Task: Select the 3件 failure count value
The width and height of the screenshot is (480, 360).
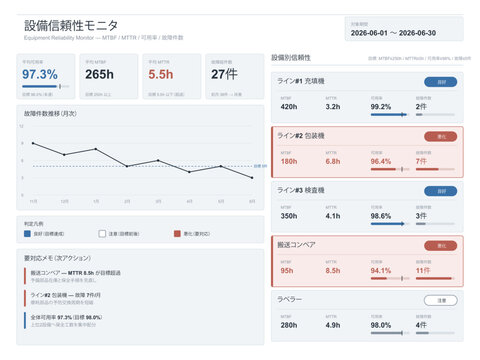Action: point(421,216)
